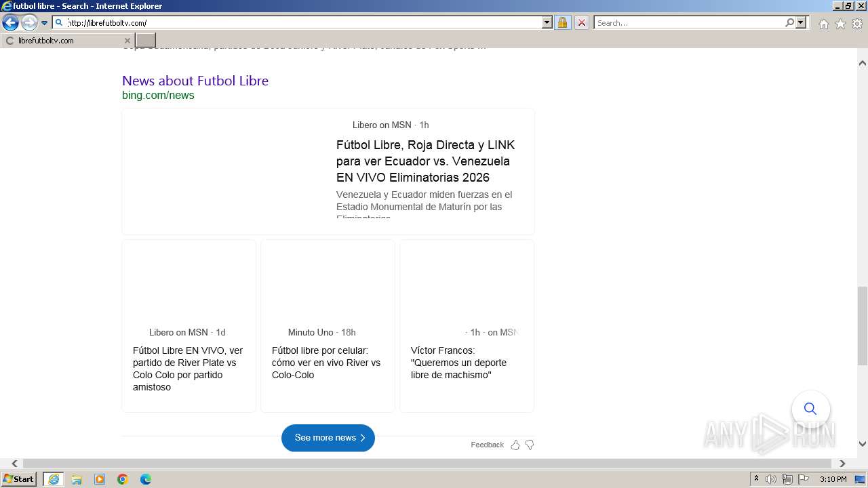Click the Libero on MSN · 1d source text
This screenshot has height=488, width=868.
click(x=187, y=333)
